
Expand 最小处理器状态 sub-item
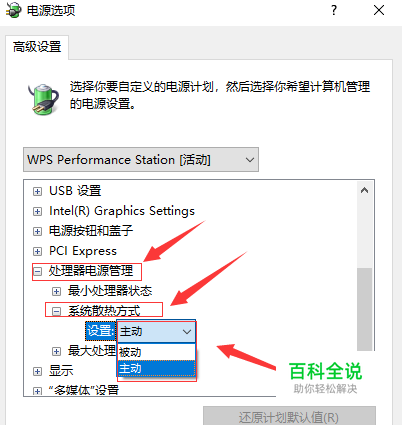(56, 291)
